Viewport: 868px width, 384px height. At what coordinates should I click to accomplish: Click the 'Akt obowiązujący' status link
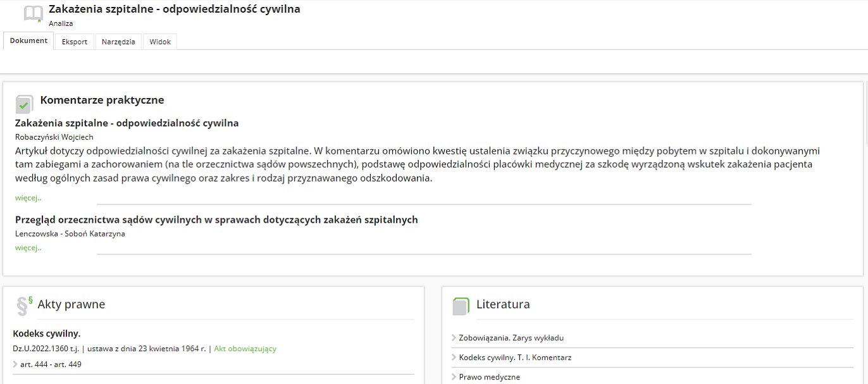[x=245, y=349]
